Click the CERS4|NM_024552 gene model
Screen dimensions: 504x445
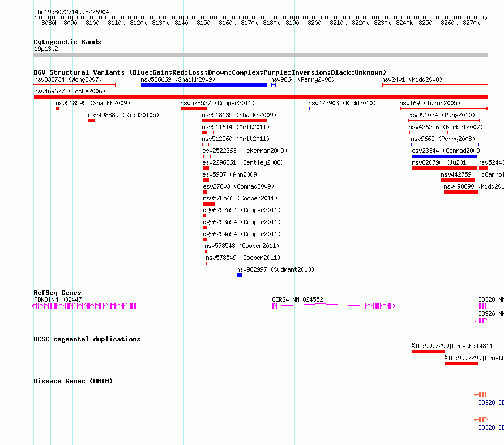(x=334, y=306)
